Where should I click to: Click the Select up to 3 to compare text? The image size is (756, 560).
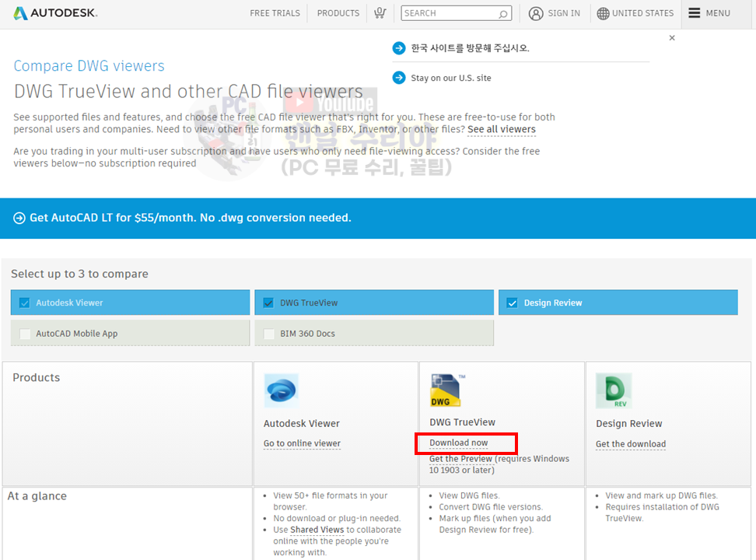(79, 274)
